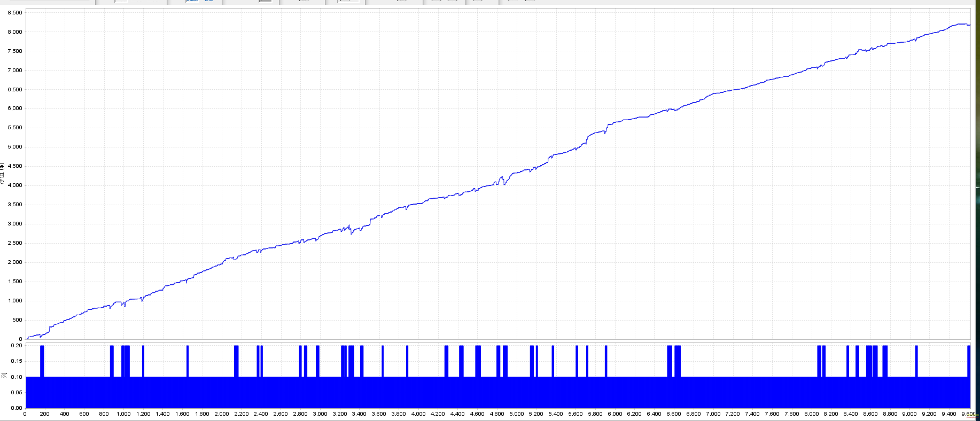Click the 8,500 label on the upper y-axis
This screenshot has width=980, height=421.
click(15, 12)
